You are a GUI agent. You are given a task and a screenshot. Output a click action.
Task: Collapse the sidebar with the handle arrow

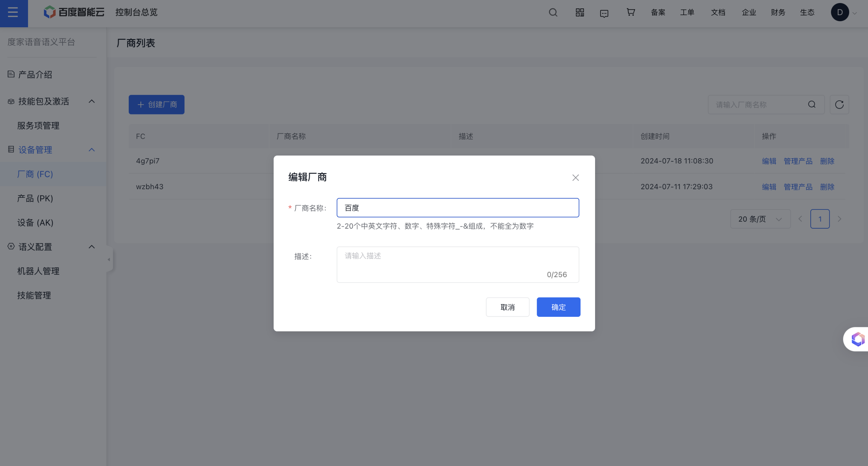(109, 259)
